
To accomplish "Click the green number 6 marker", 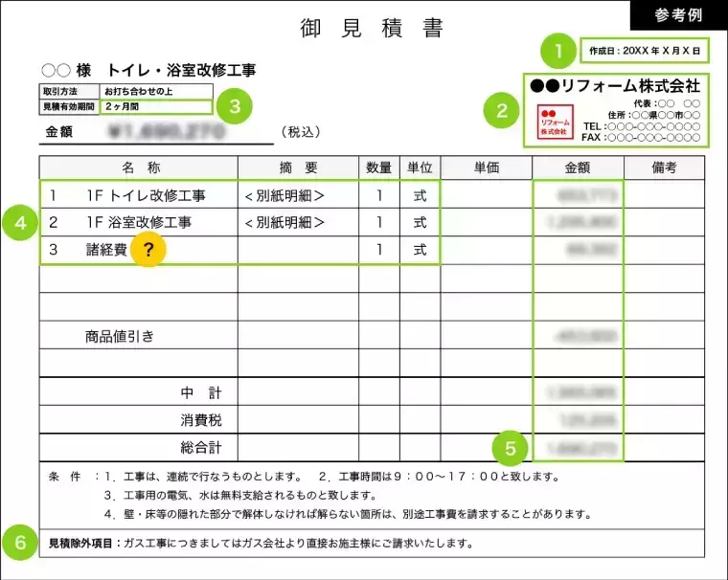I will 18,543.
